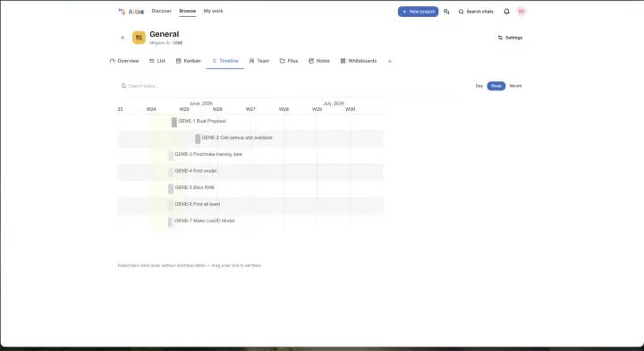Select the GENE-1 Buat Proposal bar
The width and height of the screenshot is (644, 351).
pyautogui.click(x=174, y=122)
